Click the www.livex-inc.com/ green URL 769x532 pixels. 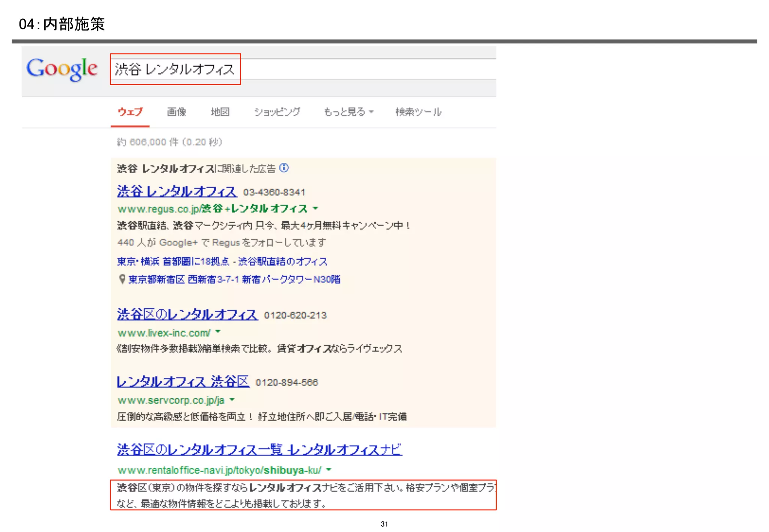(164, 333)
